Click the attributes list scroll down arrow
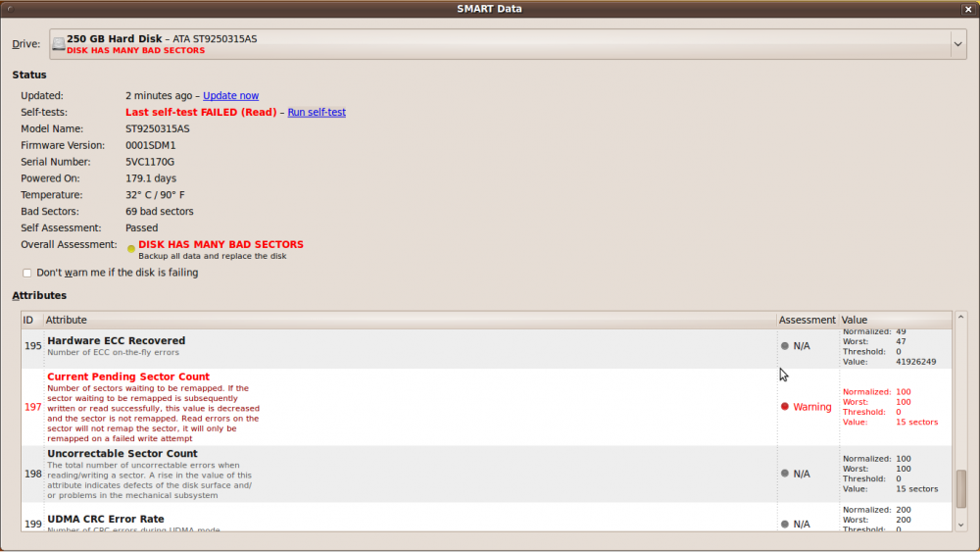The width and height of the screenshot is (980, 552). (960, 526)
